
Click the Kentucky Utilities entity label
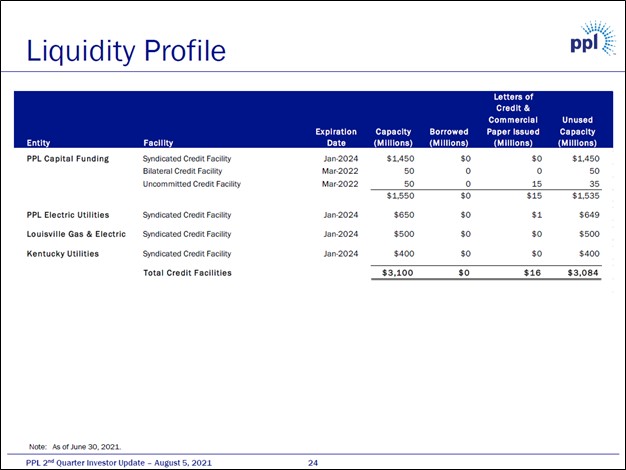click(x=62, y=254)
